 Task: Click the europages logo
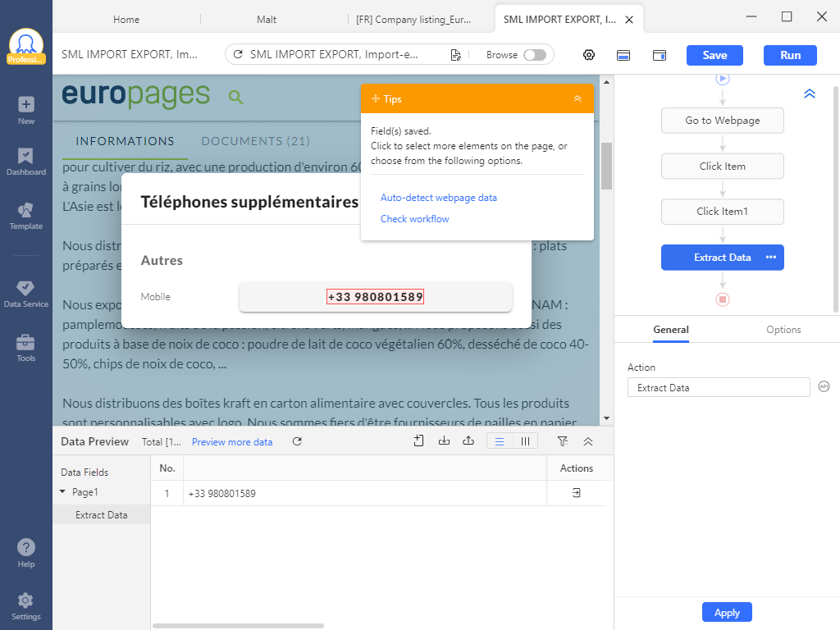136,95
